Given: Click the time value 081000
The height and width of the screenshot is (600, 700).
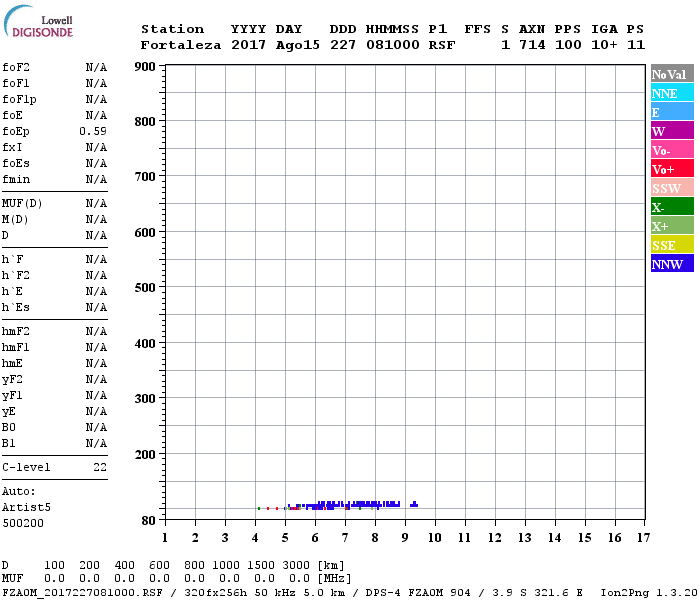Looking at the screenshot, I should tap(392, 45).
